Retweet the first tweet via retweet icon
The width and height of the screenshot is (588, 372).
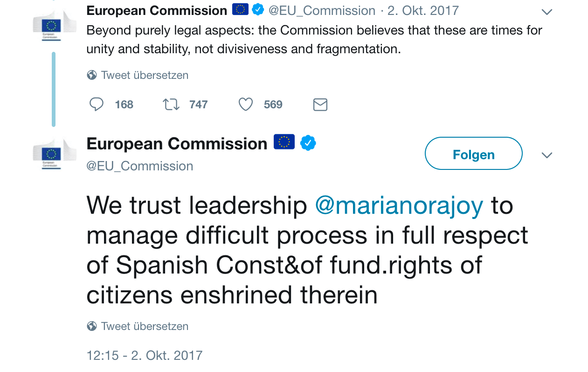(x=171, y=104)
